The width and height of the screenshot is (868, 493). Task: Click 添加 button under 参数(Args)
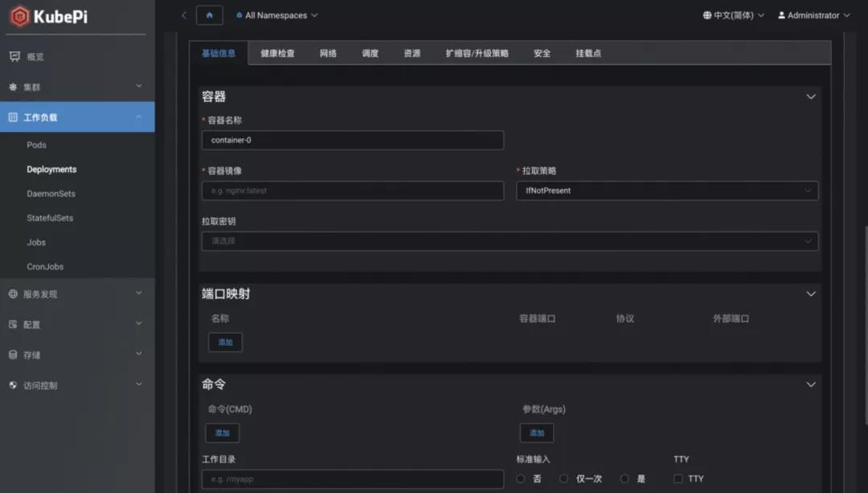[x=537, y=433]
